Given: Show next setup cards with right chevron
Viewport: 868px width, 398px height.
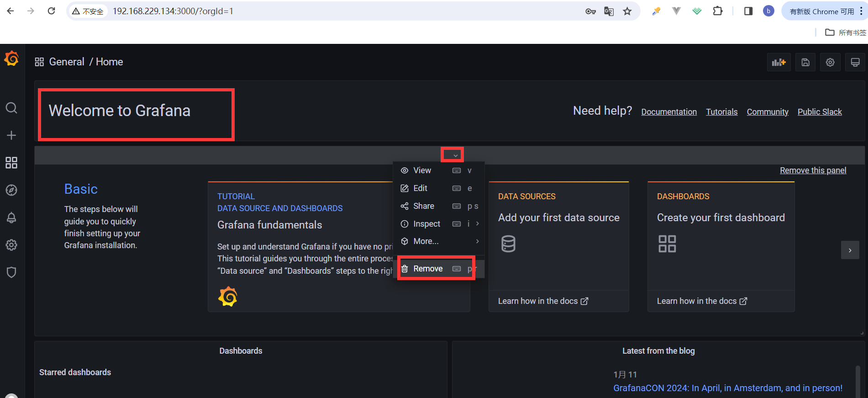Looking at the screenshot, I should tap(850, 250).
